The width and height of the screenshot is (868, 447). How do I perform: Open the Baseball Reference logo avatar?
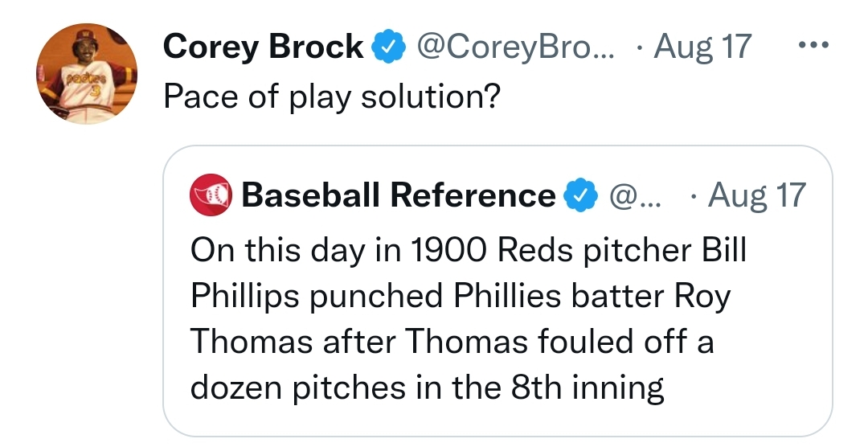point(210,196)
